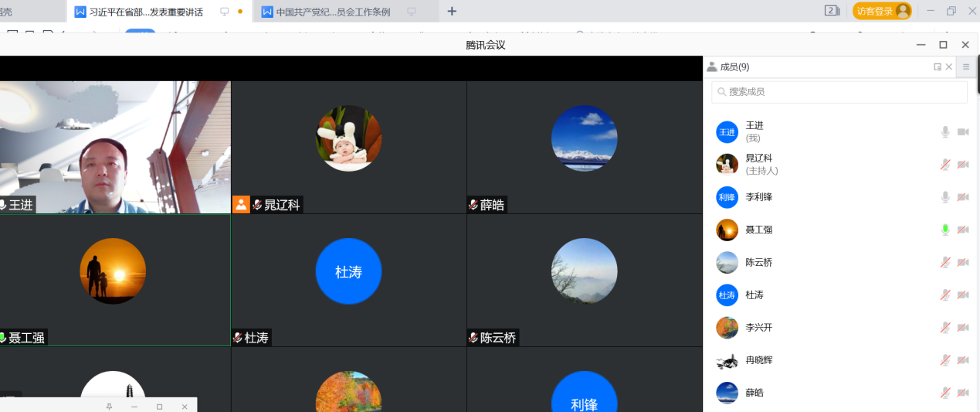Click the orange host icon beside 晁辽科
The height and width of the screenshot is (412, 980).
pos(241,205)
